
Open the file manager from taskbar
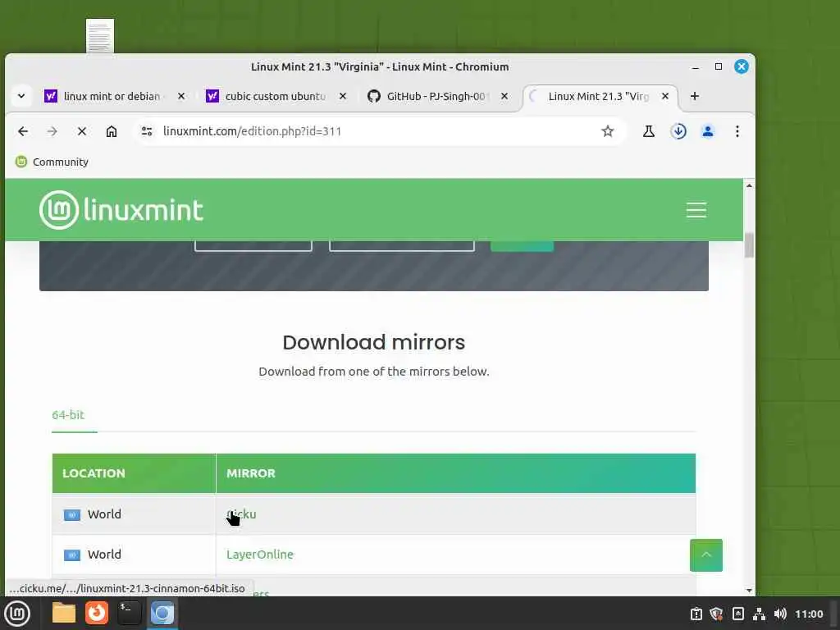(64, 614)
